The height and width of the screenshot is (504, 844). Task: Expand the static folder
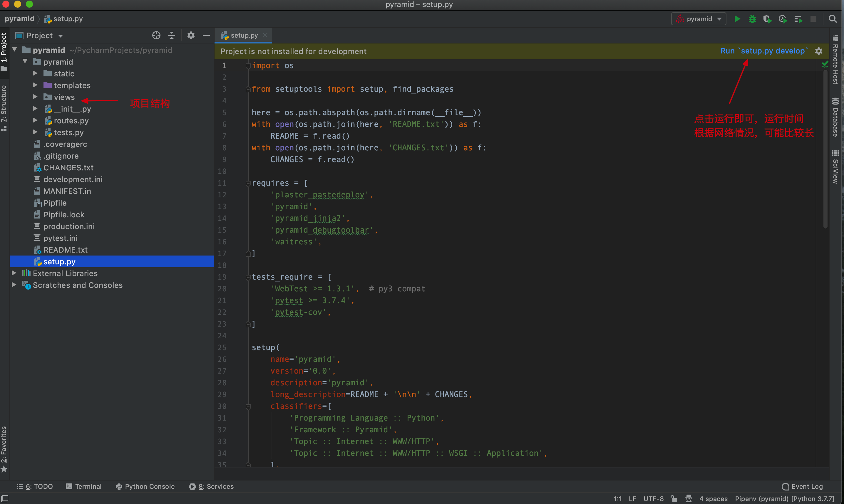(x=35, y=73)
